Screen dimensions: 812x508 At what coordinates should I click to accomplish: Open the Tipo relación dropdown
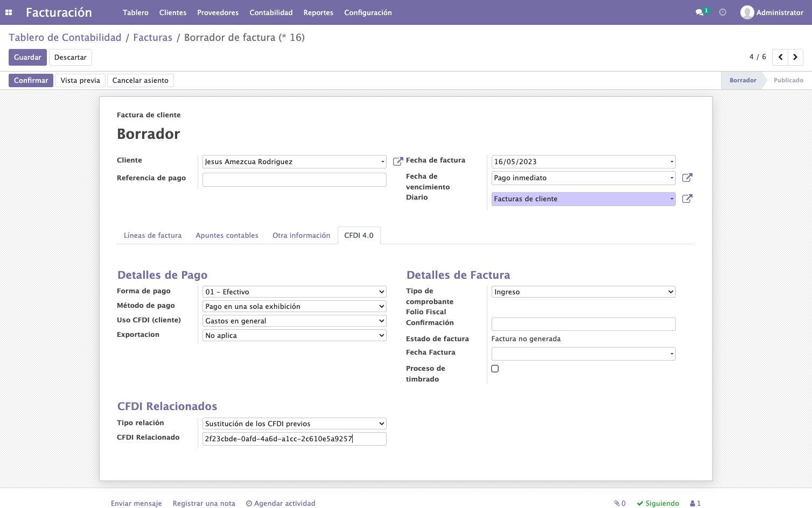[295, 424]
